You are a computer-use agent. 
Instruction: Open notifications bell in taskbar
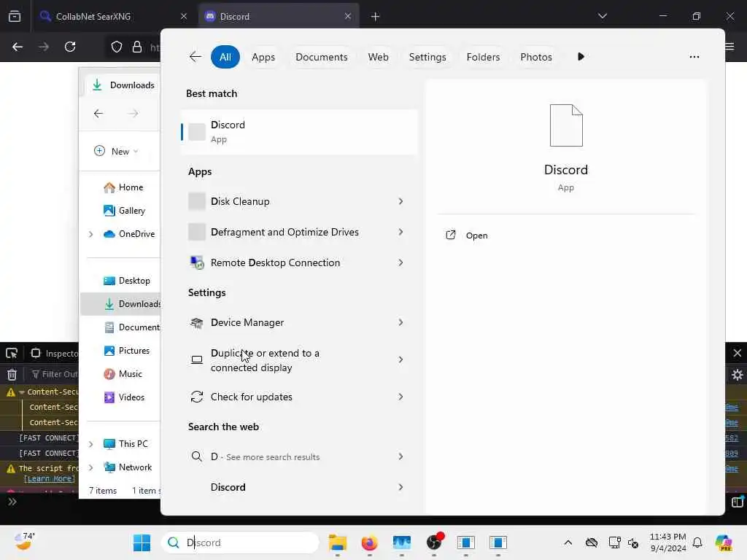(697, 542)
